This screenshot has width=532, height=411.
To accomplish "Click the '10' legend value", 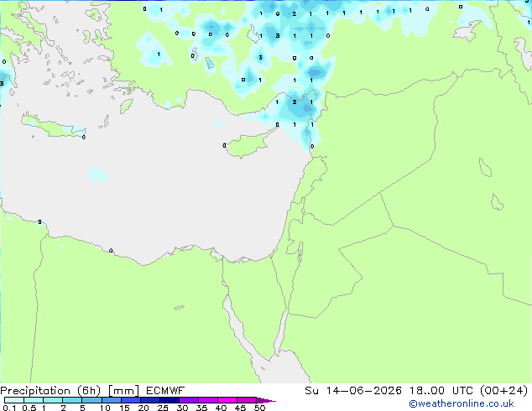I will 105,408.
